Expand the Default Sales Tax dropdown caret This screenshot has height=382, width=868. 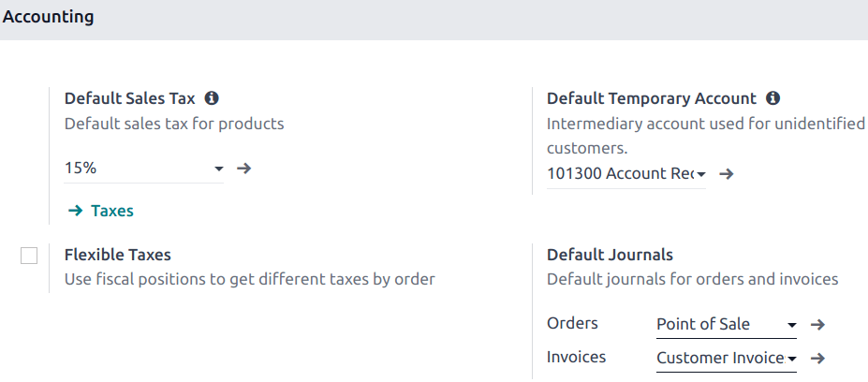coord(219,169)
